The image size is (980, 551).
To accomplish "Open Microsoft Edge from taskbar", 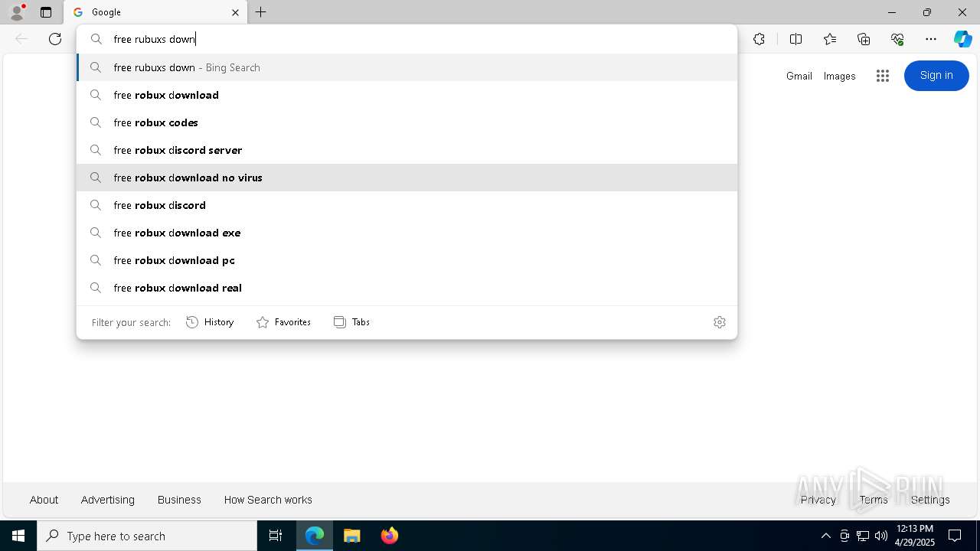I will [315, 536].
